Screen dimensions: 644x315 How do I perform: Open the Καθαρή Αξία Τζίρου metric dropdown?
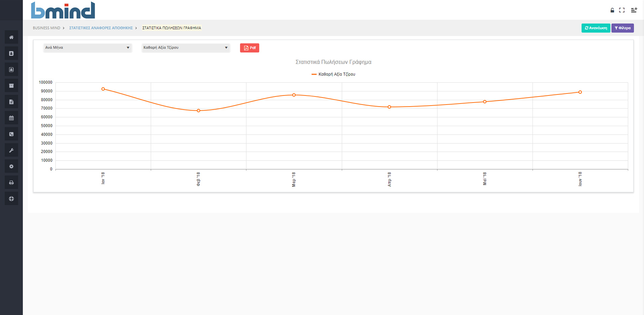click(185, 48)
